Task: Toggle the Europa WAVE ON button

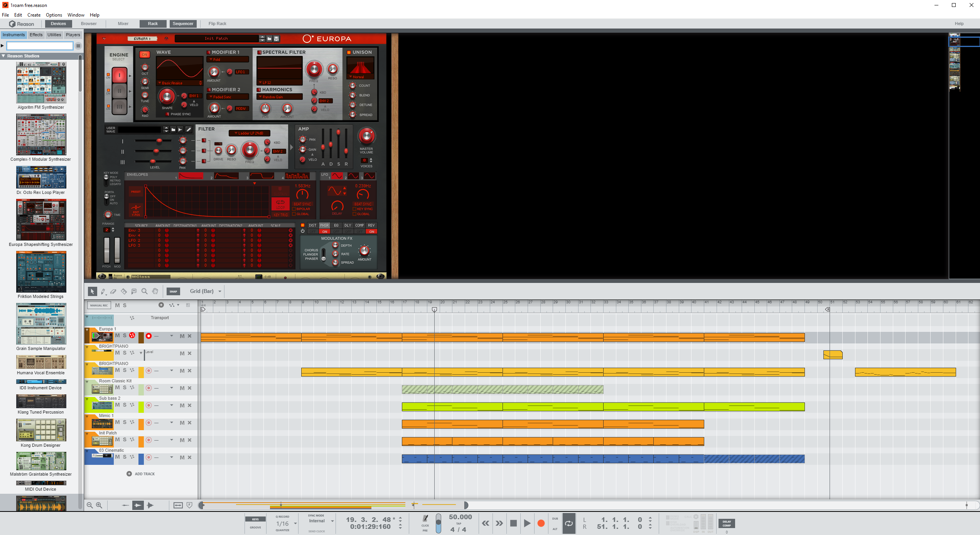Action: pyautogui.click(x=145, y=54)
